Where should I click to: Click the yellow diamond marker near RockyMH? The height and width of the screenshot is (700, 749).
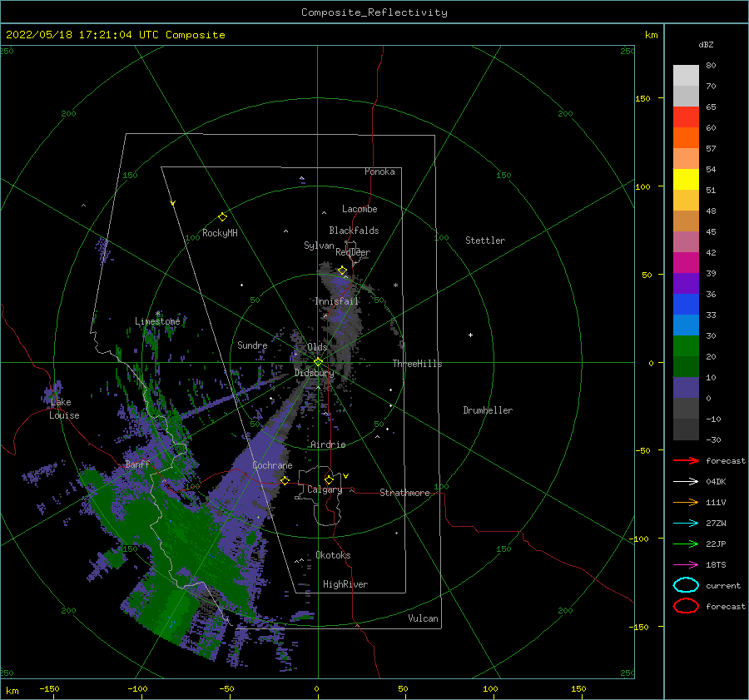point(222,217)
